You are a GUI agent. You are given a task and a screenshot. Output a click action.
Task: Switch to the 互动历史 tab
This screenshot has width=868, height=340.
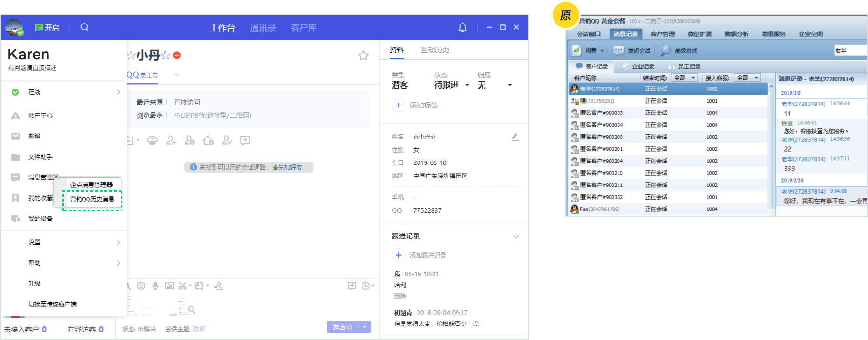click(x=434, y=50)
